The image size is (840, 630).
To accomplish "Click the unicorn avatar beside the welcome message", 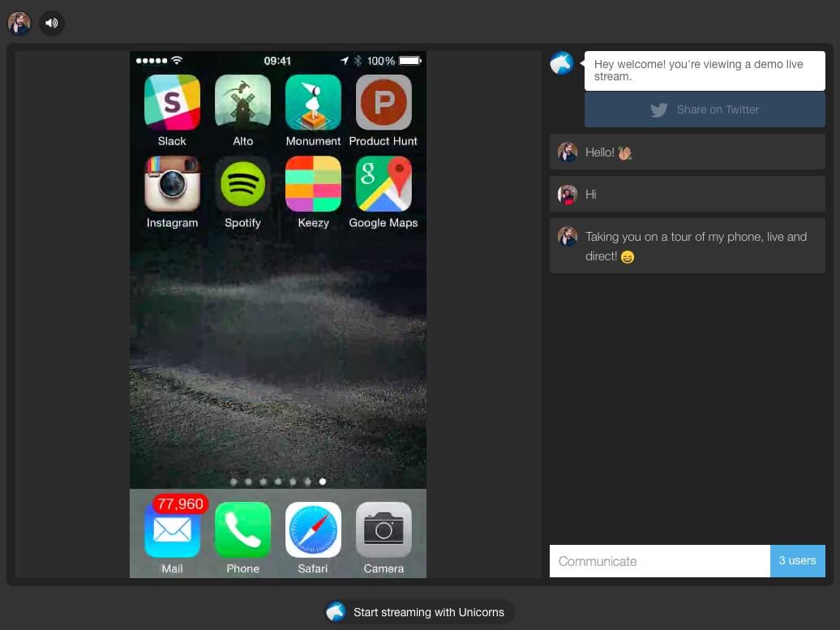I will (562, 63).
